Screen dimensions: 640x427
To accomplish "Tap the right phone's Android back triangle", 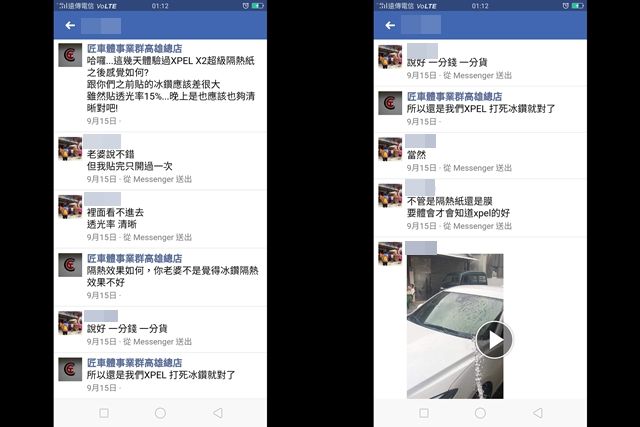I will tap(538, 413).
